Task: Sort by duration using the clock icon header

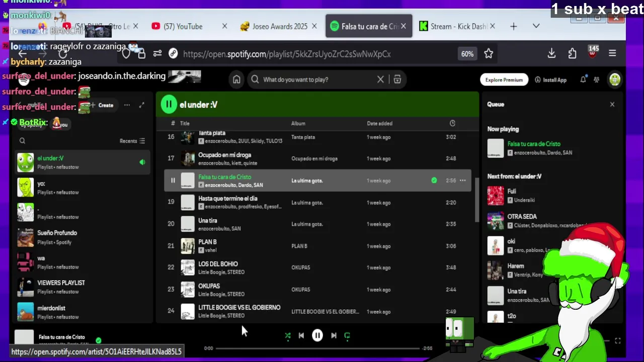Action: pos(452,123)
